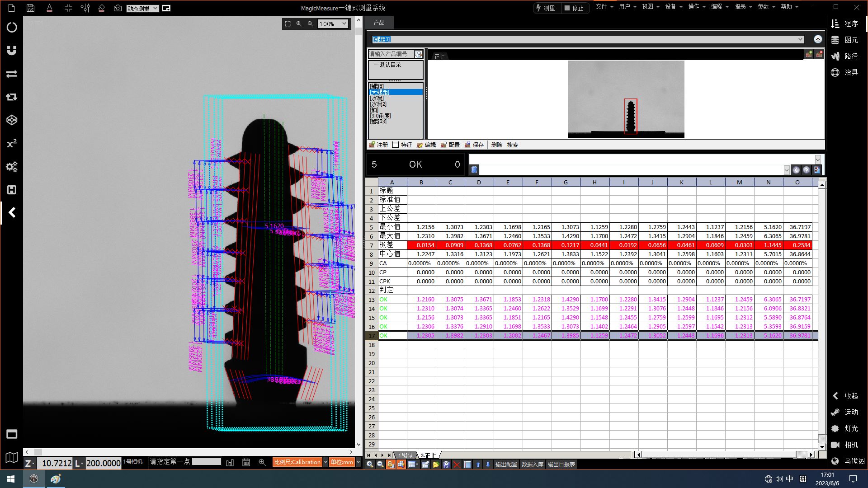Click the 注册 register button
This screenshot has width=868, height=488.
[378, 145]
